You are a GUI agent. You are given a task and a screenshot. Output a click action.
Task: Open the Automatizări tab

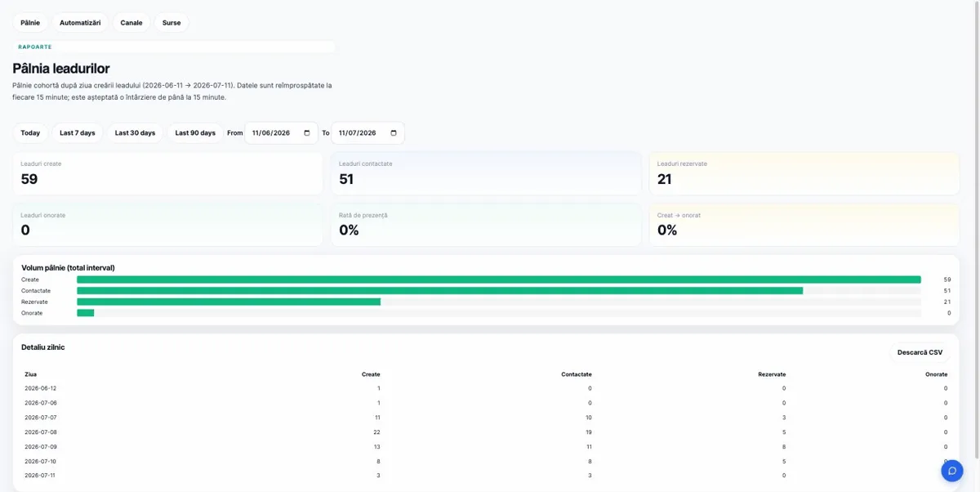(x=80, y=23)
